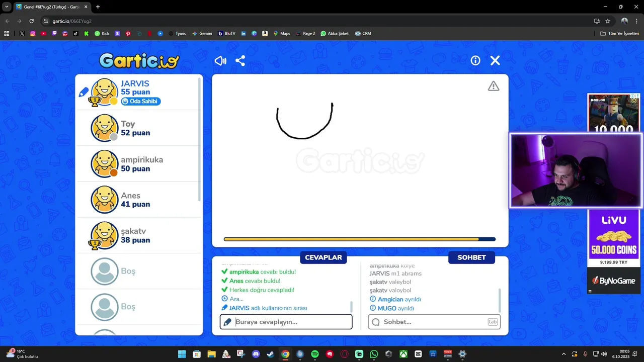This screenshot has width=644, height=362.
Task: Open the BluTV bookmark
Action: coord(226,34)
